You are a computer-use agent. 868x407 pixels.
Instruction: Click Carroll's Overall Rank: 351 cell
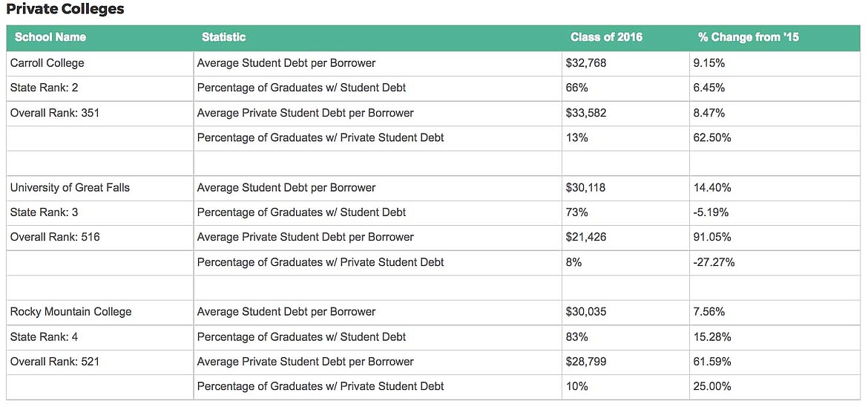(x=55, y=113)
